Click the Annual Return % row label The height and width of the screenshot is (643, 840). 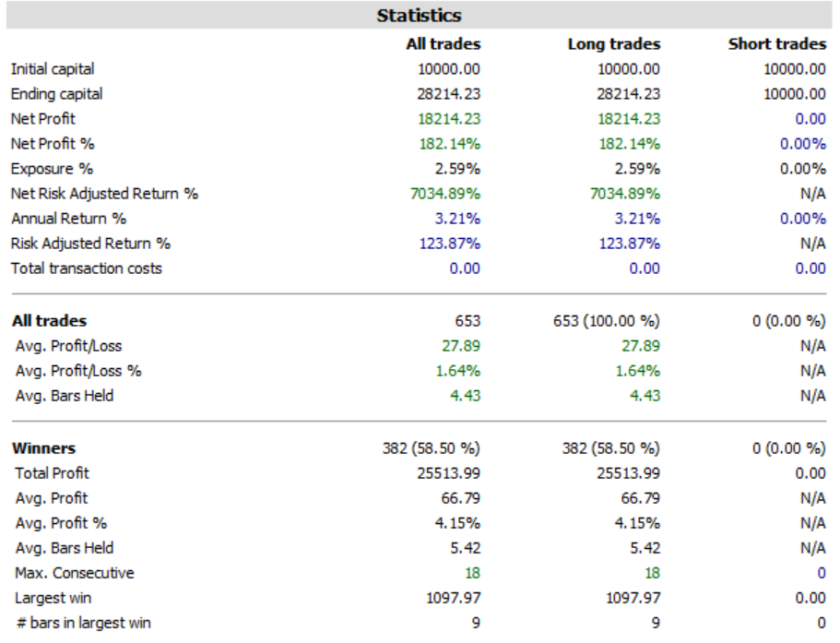pos(68,219)
